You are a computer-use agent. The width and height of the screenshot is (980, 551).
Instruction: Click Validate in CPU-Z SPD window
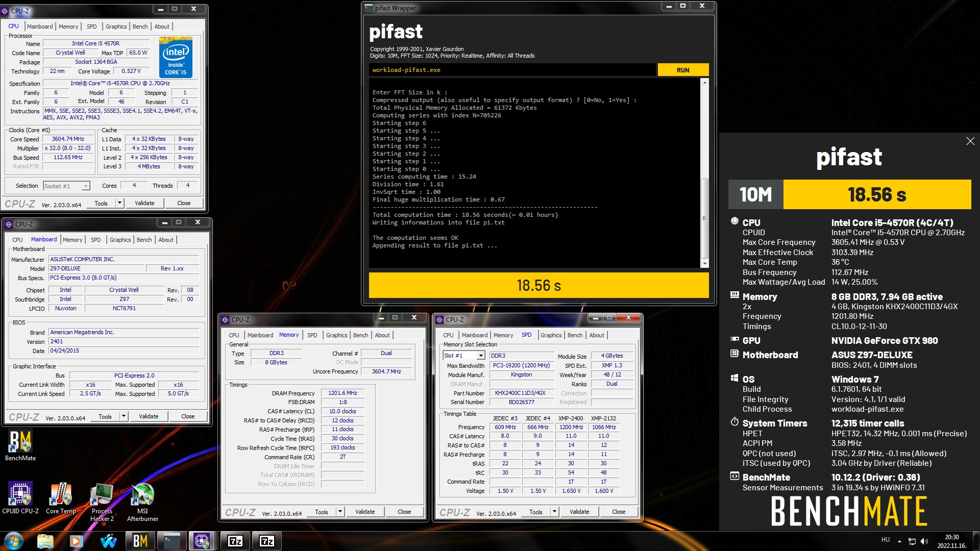coord(579,512)
